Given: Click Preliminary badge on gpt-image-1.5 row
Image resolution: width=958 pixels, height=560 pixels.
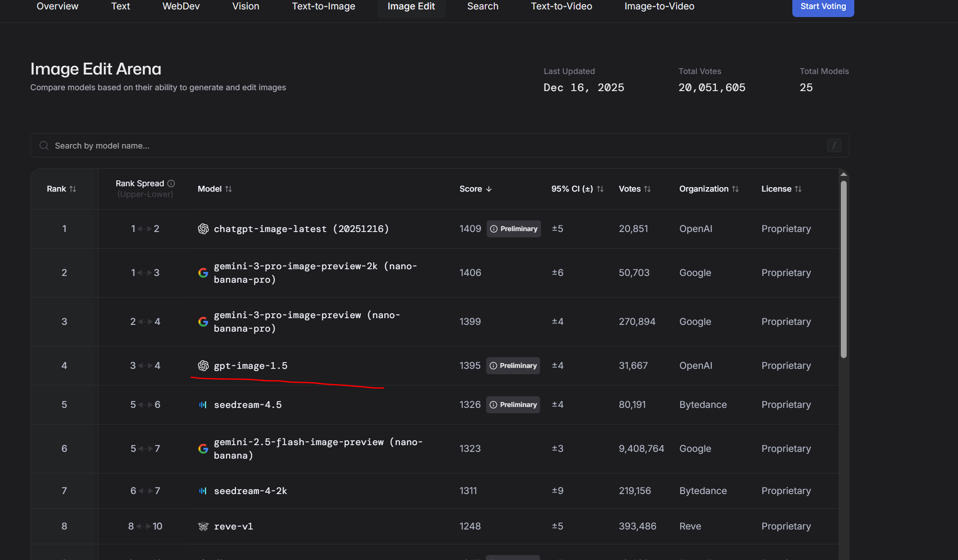Looking at the screenshot, I should [513, 366].
